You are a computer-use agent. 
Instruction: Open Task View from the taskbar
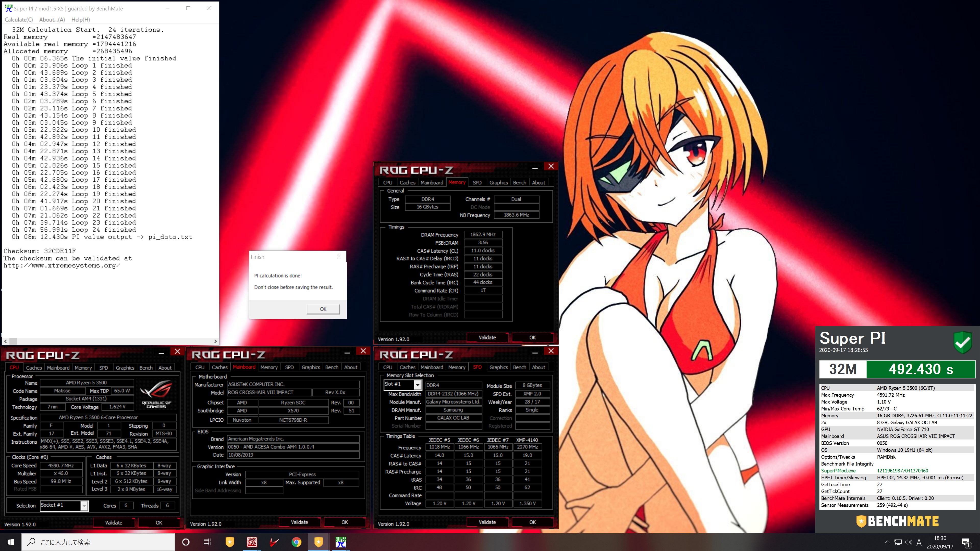click(x=207, y=542)
